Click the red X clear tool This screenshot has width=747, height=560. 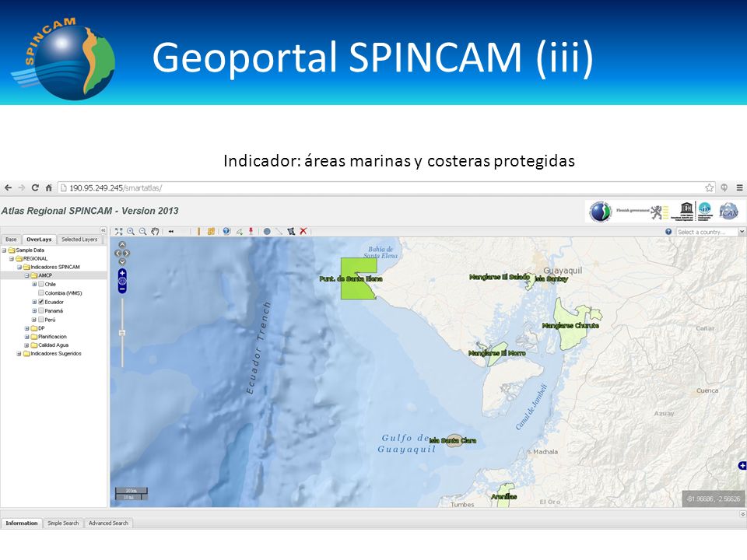click(x=303, y=232)
